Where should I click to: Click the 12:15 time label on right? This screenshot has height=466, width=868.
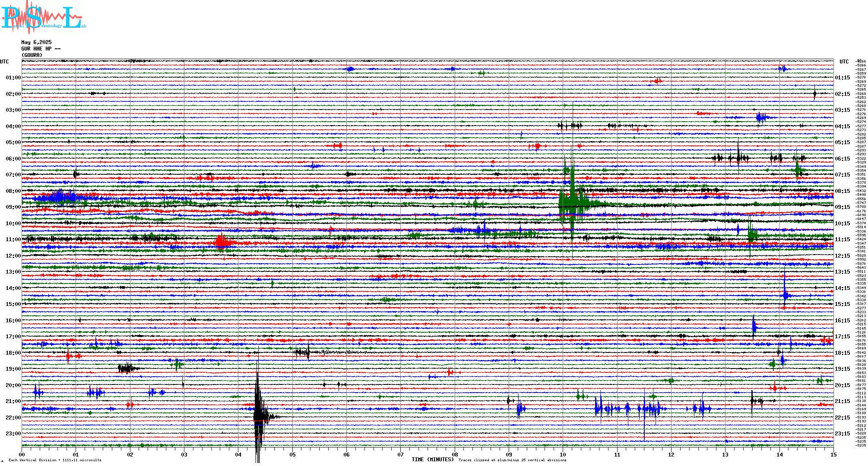tap(842, 256)
